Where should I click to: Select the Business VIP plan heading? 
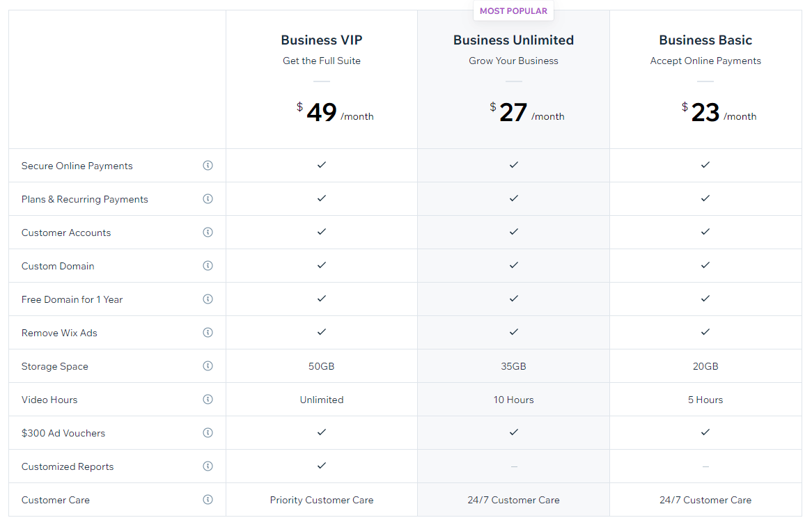click(x=322, y=40)
